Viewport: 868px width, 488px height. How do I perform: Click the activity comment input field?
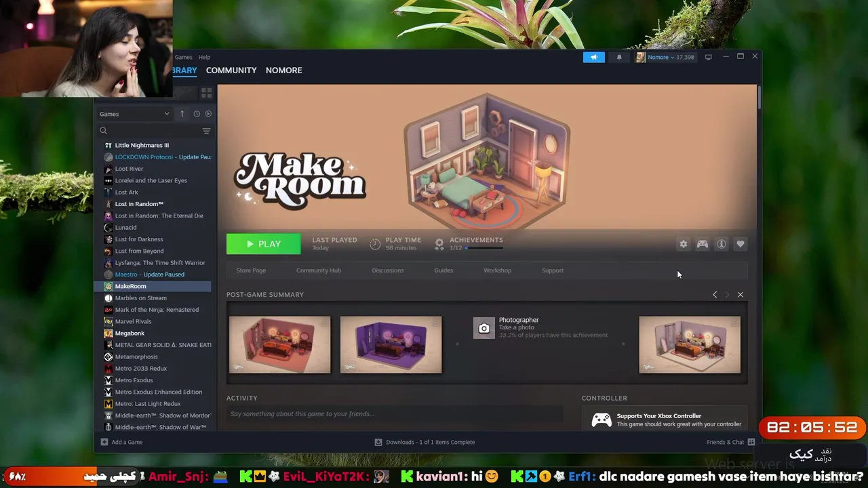pos(395,414)
